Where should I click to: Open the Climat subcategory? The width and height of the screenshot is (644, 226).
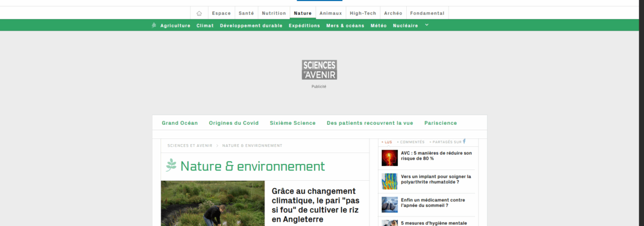(205, 25)
